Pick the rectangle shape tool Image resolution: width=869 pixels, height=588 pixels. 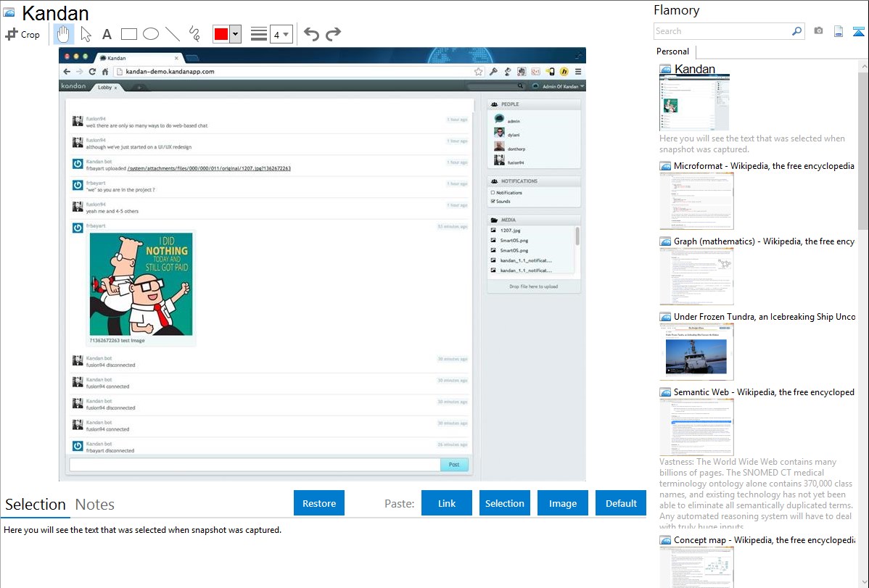(128, 34)
